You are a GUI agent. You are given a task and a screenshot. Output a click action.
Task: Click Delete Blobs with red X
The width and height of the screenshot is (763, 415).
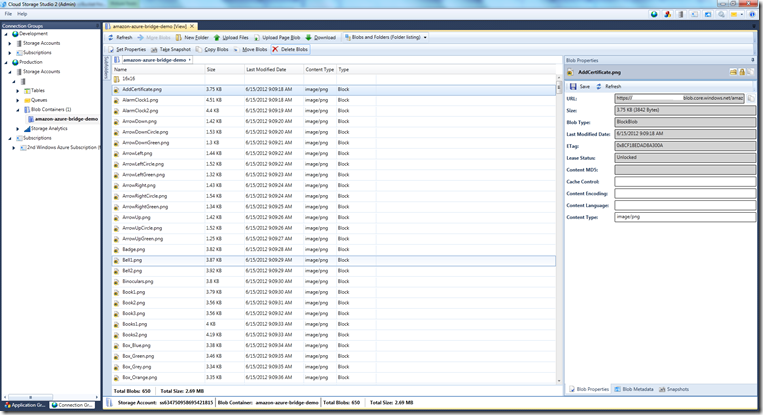pos(289,49)
